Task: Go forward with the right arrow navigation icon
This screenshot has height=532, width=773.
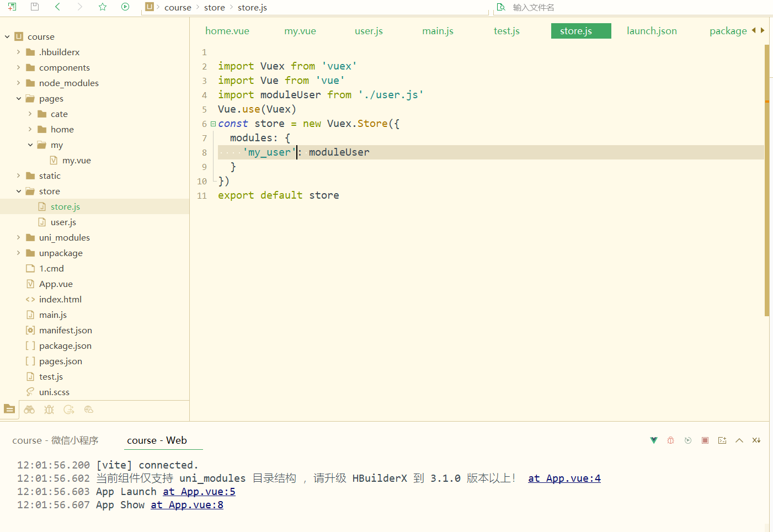Action: tap(80, 7)
